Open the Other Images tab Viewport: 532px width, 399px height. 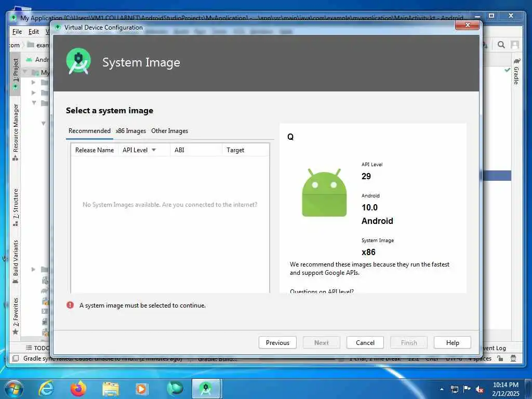coord(169,131)
